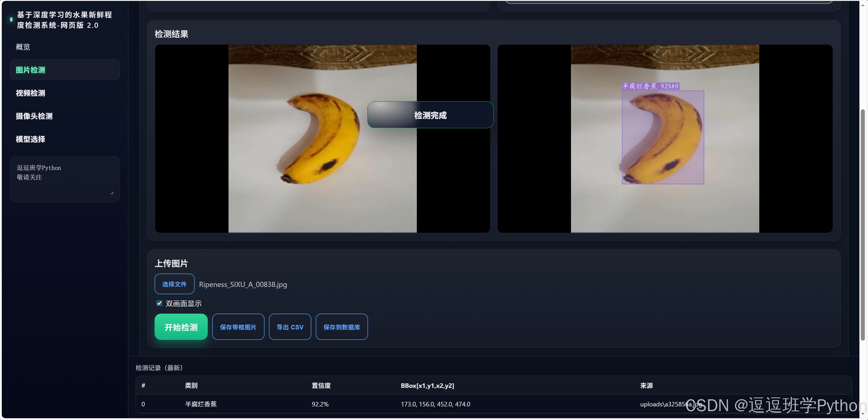Click the 选择文件 file chooser button
Image resolution: width=868 pixels, height=420 pixels.
(x=174, y=284)
